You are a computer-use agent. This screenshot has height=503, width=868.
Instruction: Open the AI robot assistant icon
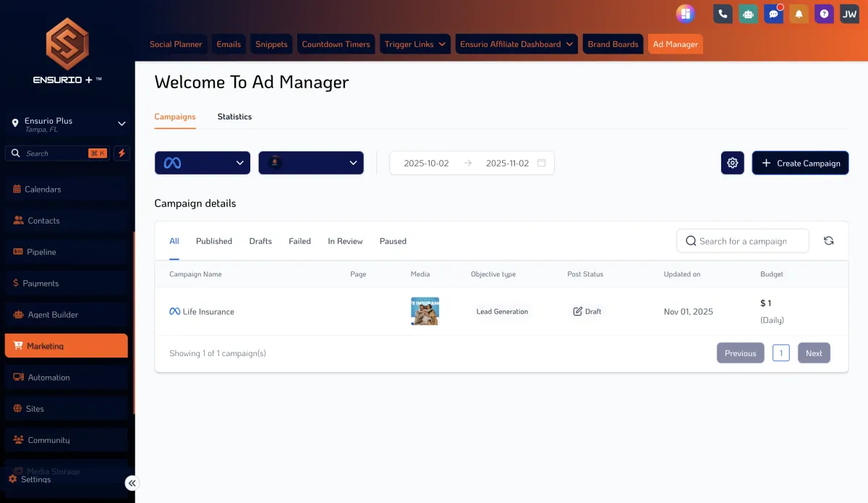[748, 14]
